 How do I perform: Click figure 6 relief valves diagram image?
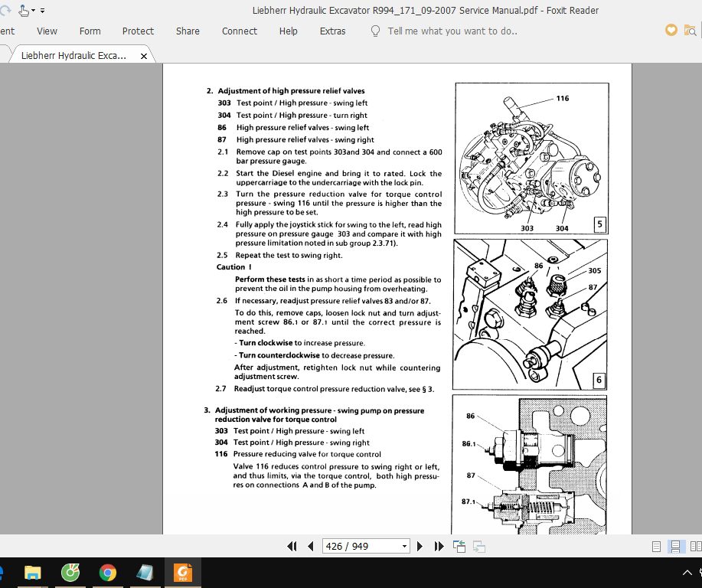pyautogui.click(x=530, y=314)
